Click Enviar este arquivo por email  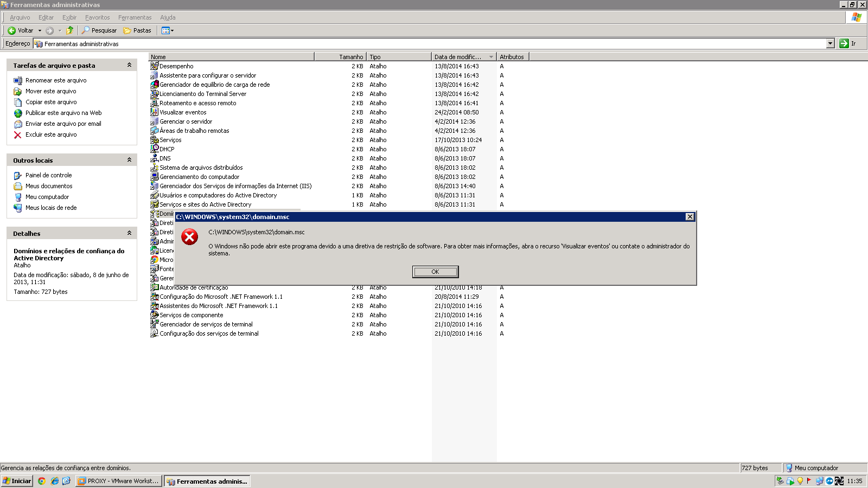[x=63, y=124]
